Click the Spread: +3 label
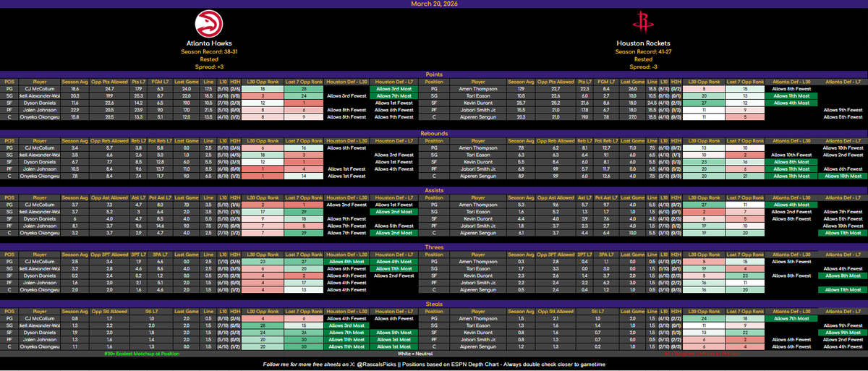The height and width of the screenshot is (371, 868). click(x=208, y=66)
